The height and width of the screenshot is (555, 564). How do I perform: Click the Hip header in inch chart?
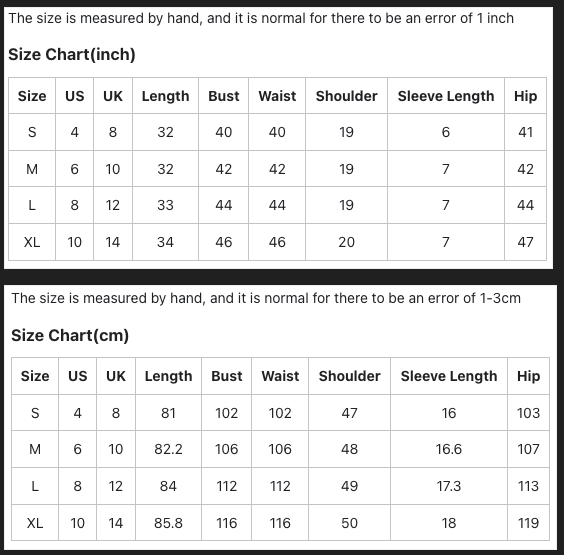click(x=526, y=96)
